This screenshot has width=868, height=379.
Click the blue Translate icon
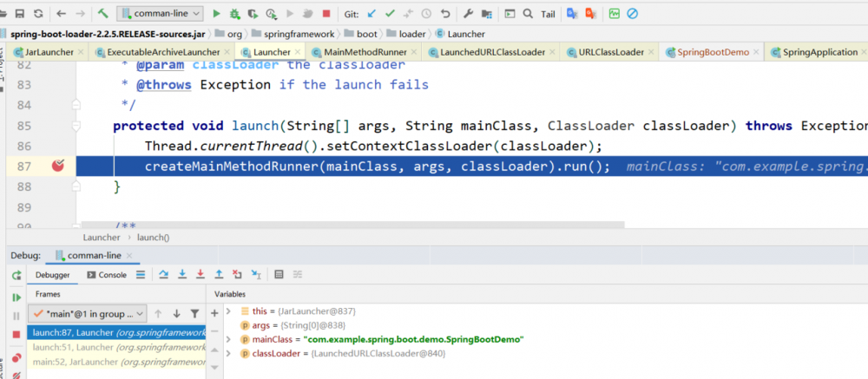pos(572,13)
